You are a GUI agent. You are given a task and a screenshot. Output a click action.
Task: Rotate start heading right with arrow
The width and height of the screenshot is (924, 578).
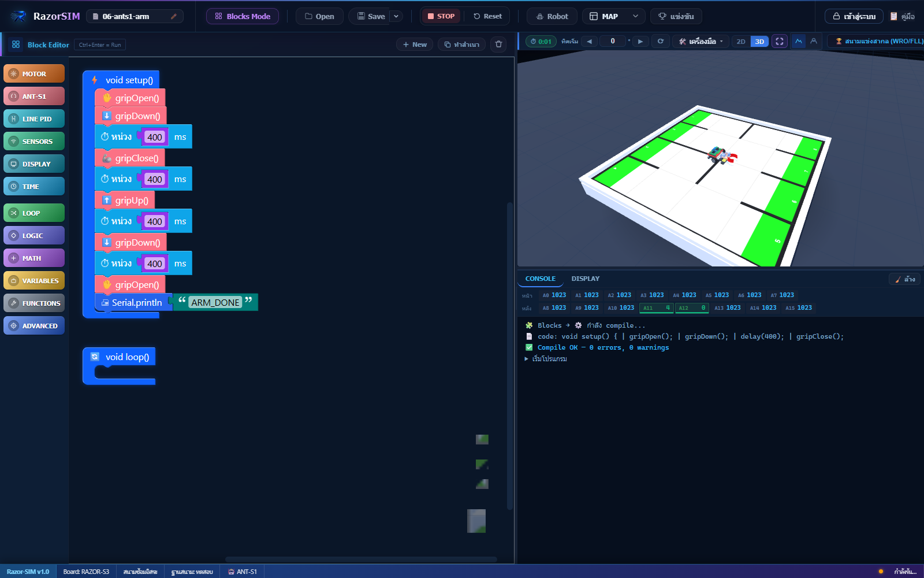pos(640,41)
